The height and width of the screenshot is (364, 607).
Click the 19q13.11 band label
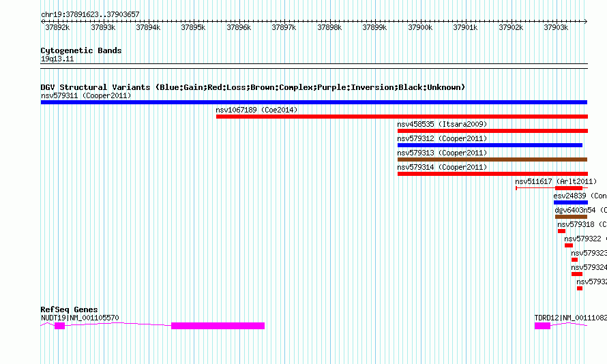coord(57,59)
